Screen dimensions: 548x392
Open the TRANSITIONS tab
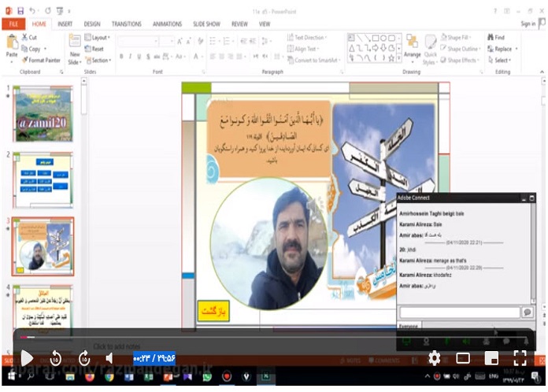127,24
